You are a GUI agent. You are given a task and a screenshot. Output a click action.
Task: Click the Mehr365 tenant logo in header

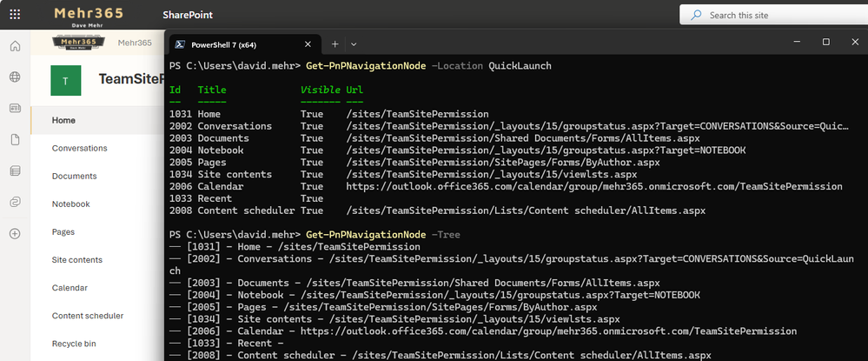[89, 15]
